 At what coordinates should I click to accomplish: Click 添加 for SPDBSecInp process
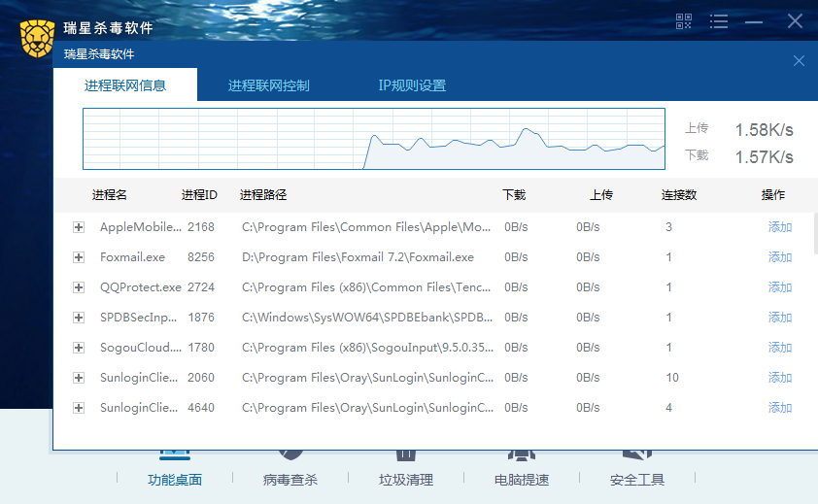780,318
